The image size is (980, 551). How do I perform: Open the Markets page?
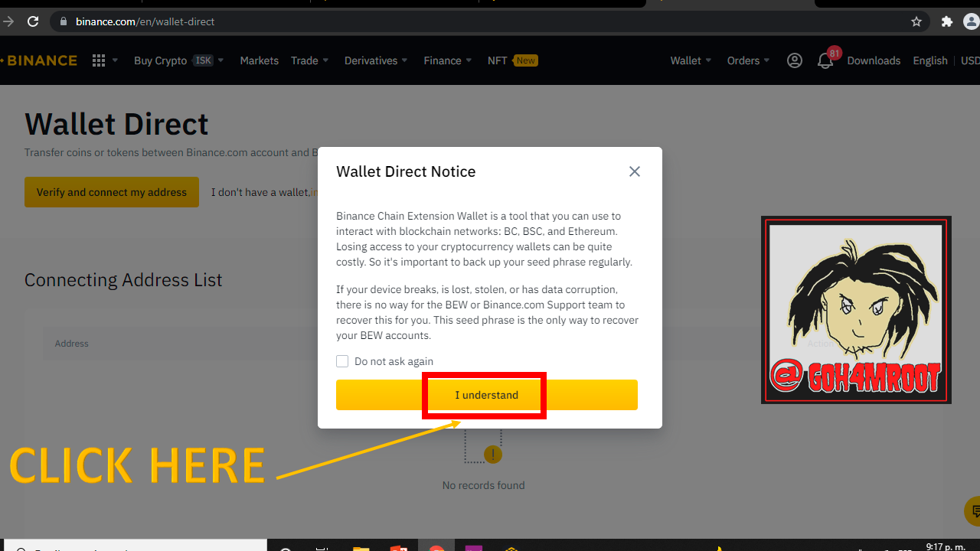tap(260, 60)
